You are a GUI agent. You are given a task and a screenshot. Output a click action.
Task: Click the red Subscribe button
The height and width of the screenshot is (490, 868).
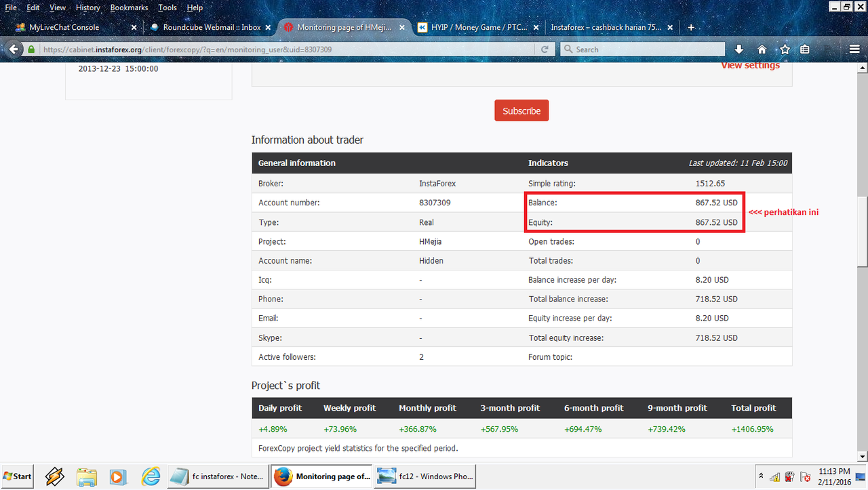click(x=521, y=110)
